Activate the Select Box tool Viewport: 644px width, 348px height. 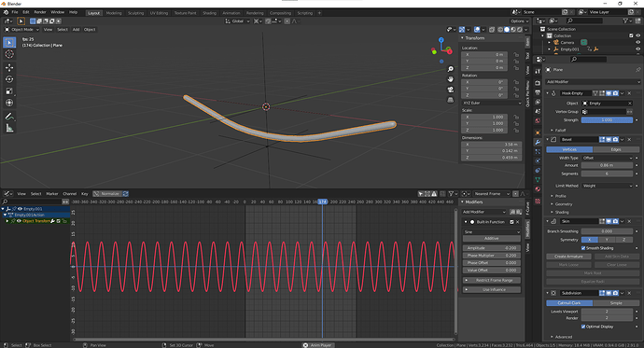pos(9,42)
